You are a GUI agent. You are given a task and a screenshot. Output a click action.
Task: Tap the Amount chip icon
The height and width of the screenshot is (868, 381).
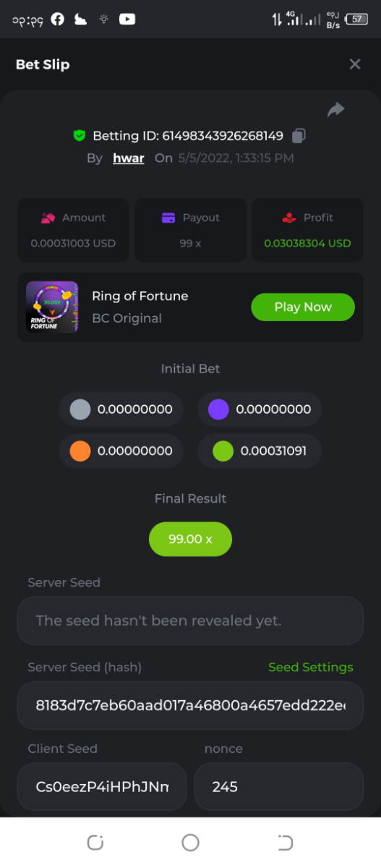[48, 218]
